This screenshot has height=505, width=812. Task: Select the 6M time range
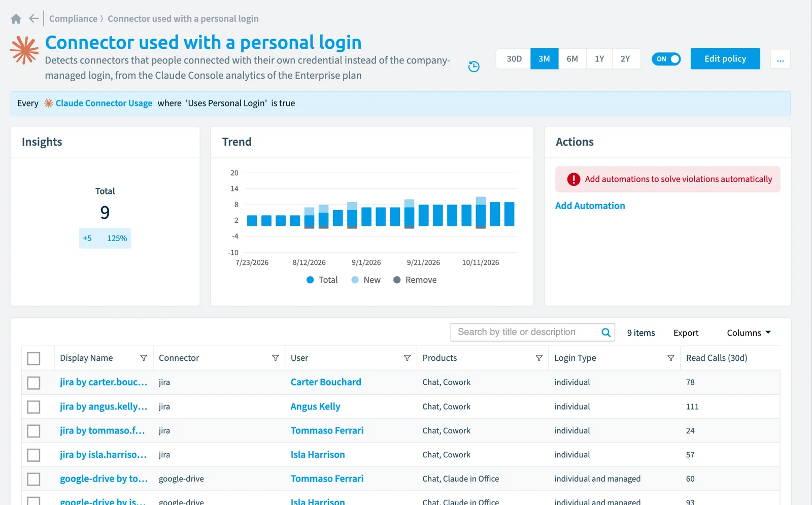[x=572, y=59]
